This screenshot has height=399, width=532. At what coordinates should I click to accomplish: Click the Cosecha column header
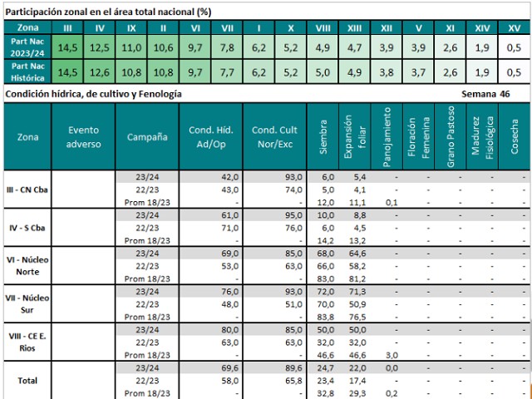[x=514, y=136]
